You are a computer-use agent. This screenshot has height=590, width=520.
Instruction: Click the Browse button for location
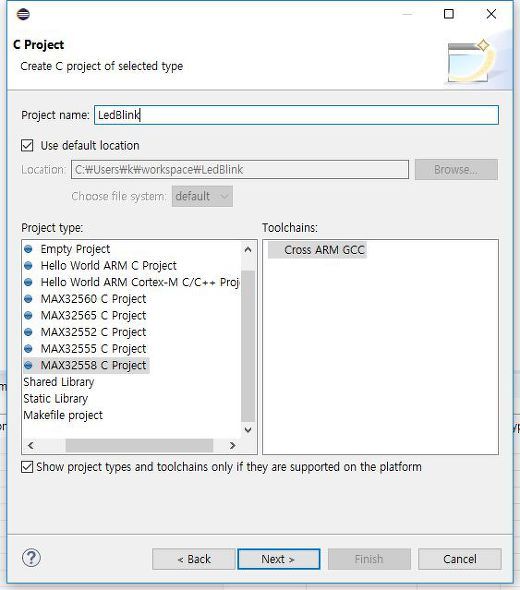pyautogui.click(x=456, y=170)
